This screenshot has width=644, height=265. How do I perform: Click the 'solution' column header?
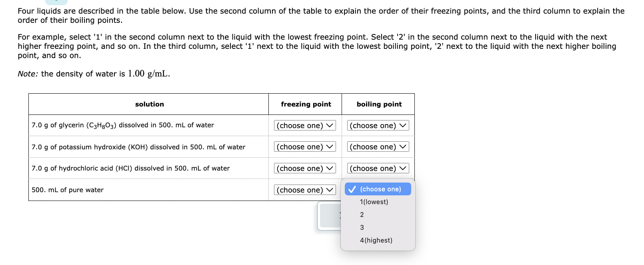point(149,104)
